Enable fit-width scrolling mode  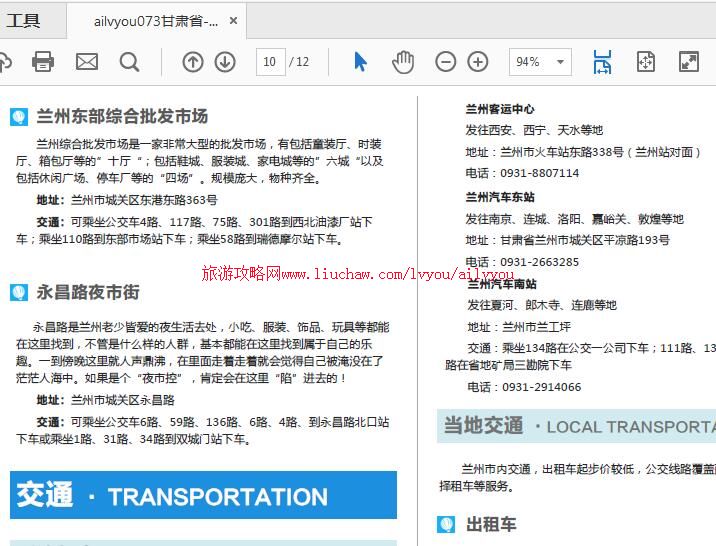coord(602,62)
